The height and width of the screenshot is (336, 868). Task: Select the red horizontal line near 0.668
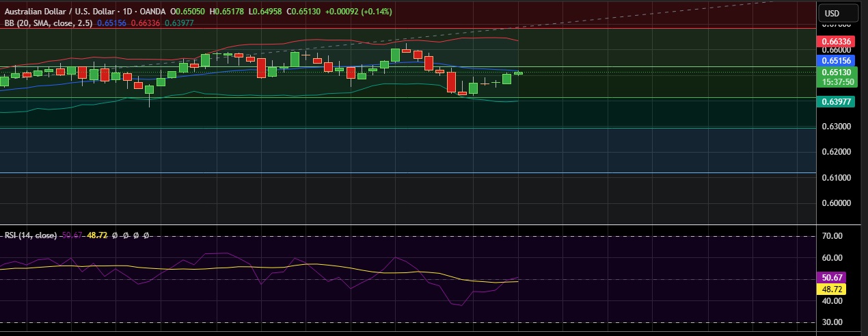coord(410,28)
